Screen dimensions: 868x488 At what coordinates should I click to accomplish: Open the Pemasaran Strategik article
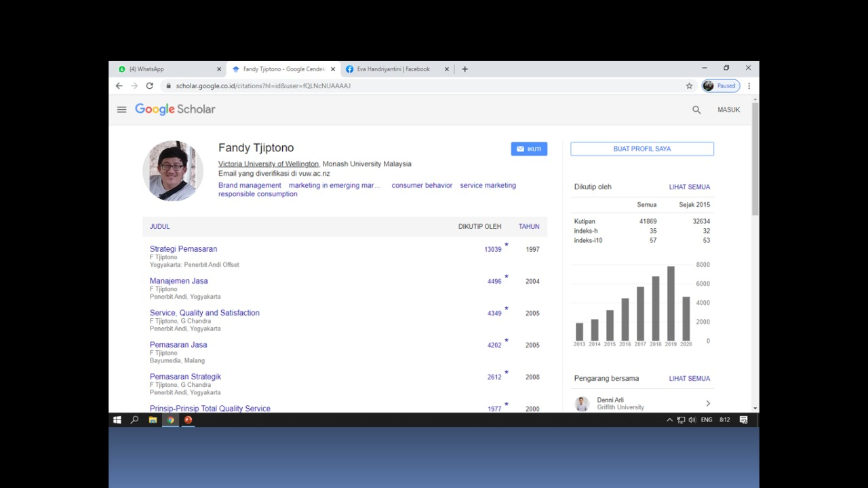tap(185, 377)
